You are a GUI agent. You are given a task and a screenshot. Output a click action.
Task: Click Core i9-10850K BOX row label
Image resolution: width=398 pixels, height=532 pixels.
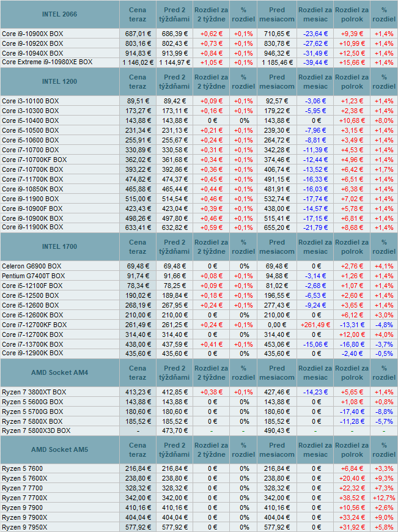pyautogui.click(x=32, y=190)
